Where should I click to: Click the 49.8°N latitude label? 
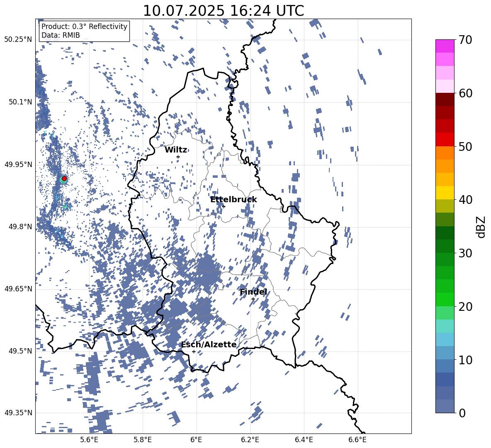20,227
